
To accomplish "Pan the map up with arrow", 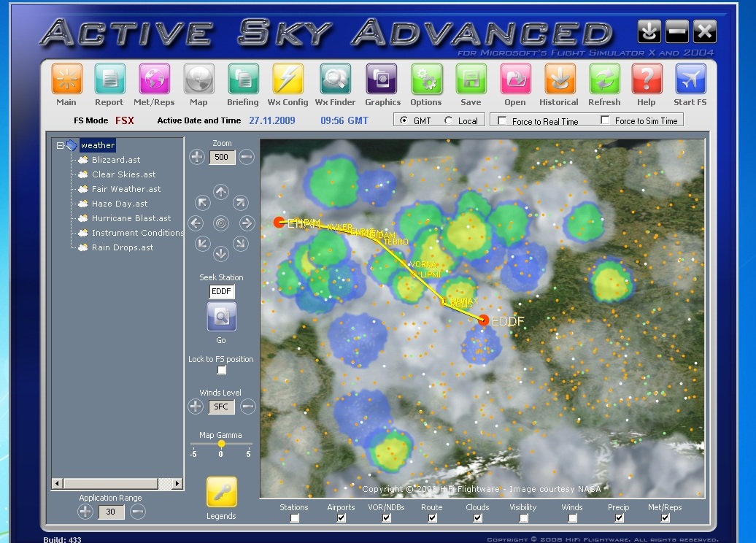I will (x=221, y=192).
